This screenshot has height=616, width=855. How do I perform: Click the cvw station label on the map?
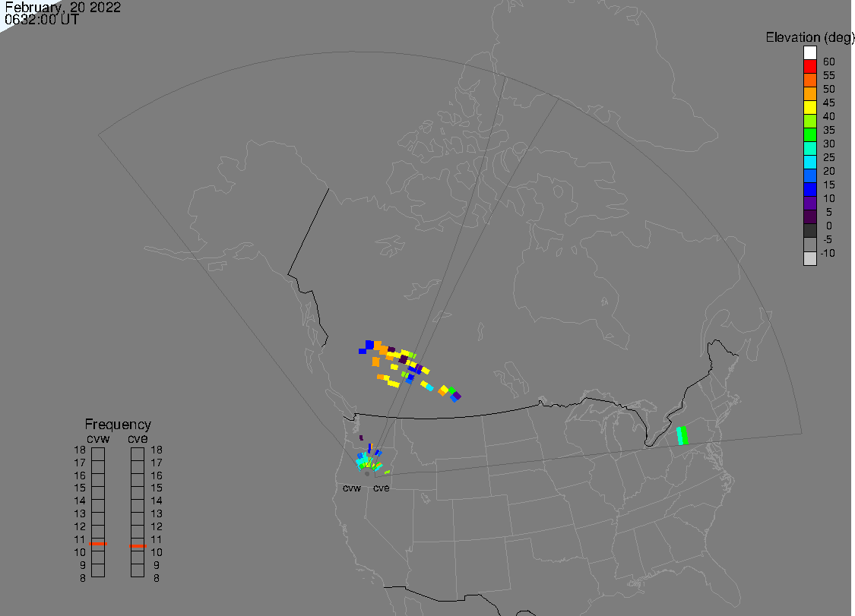tap(351, 488)
